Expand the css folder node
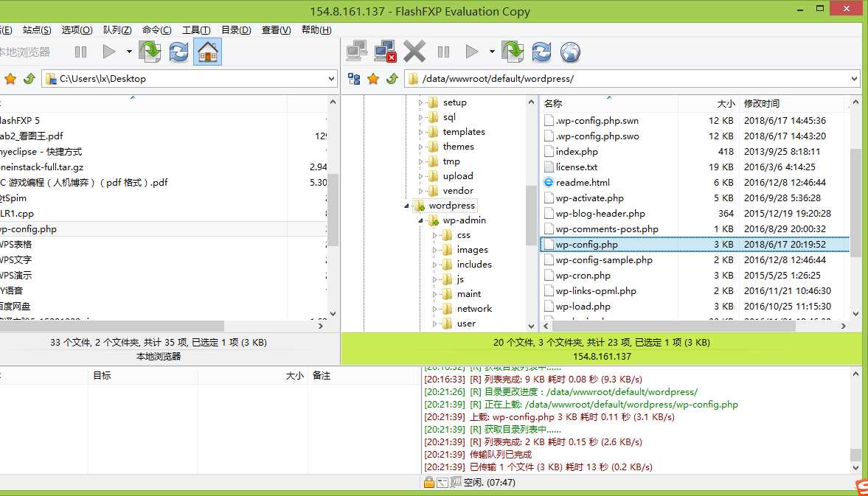 [x=434, y=235]
